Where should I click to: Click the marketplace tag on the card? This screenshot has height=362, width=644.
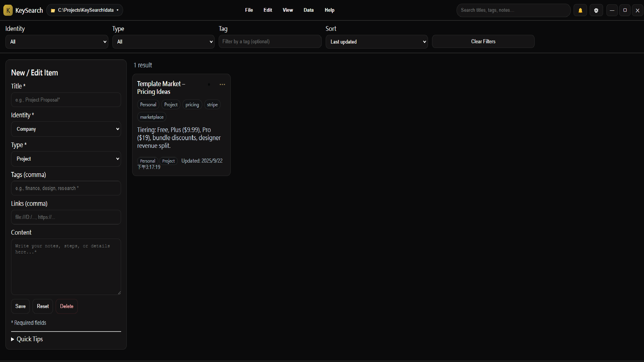[x=152, y=117]
